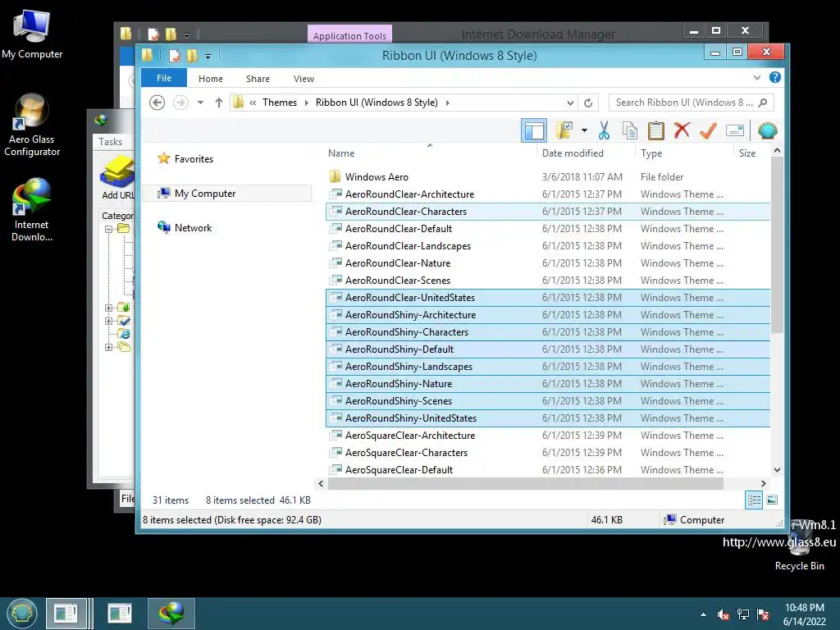This screenshot has width=840, height=630.
Task: Switch to details view layout button
Action: [x=754, y=500]
